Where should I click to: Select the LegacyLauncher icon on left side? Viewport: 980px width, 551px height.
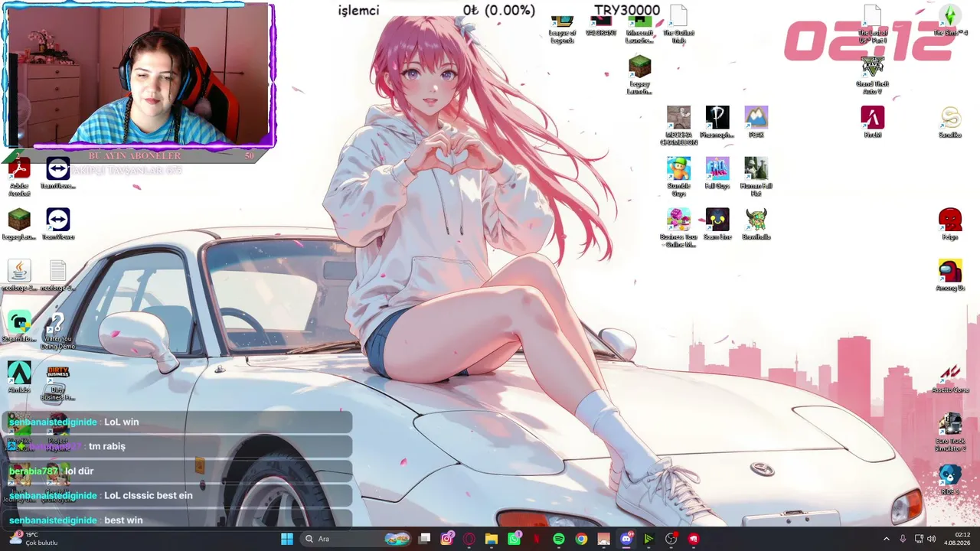tap(19, 224)
